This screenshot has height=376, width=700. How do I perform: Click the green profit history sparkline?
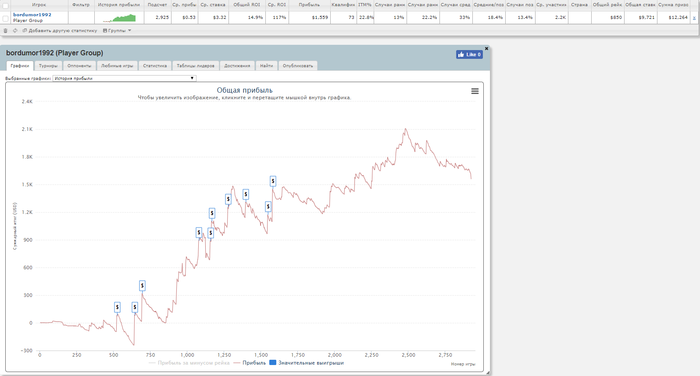[119, 18]
